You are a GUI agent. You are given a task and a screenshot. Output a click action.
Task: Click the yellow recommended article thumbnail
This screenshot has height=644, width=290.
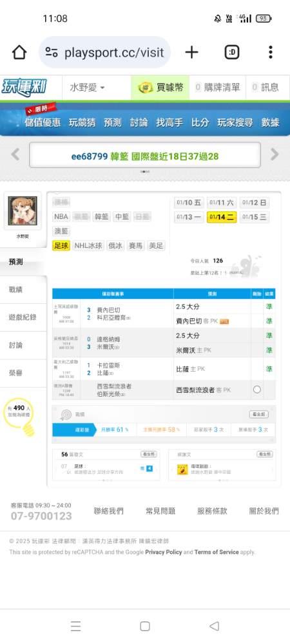pyautogui.click(x=182, y=469)
